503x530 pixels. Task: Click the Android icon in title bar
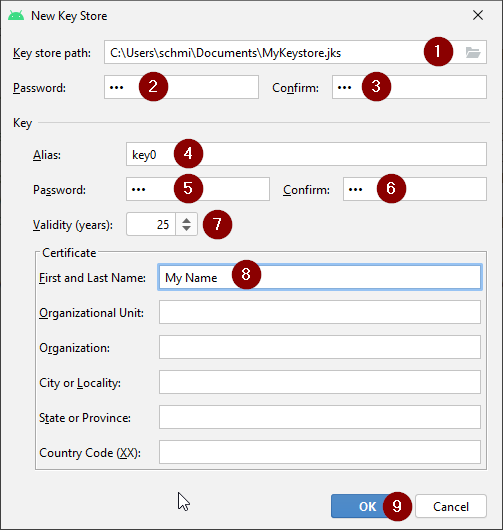[x=16, y=16]
